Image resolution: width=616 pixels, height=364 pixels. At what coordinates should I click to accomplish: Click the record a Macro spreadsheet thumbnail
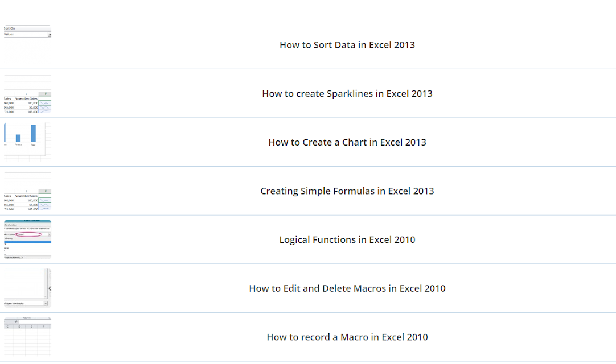[27, 337]
